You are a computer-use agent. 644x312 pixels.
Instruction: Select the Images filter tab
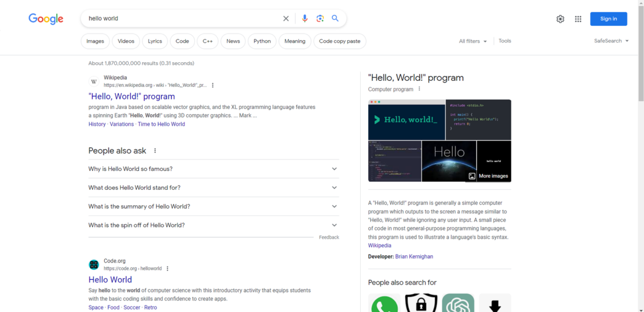(x=95, y=41)
